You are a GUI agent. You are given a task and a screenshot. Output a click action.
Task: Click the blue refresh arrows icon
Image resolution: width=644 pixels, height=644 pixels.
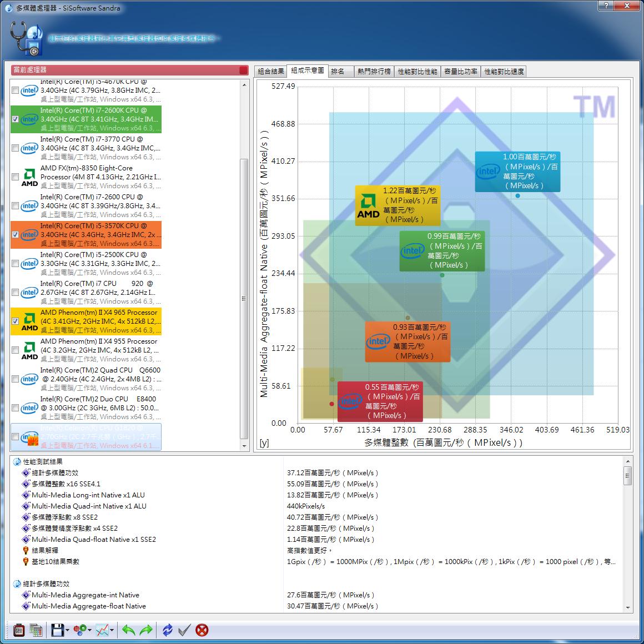168,630
